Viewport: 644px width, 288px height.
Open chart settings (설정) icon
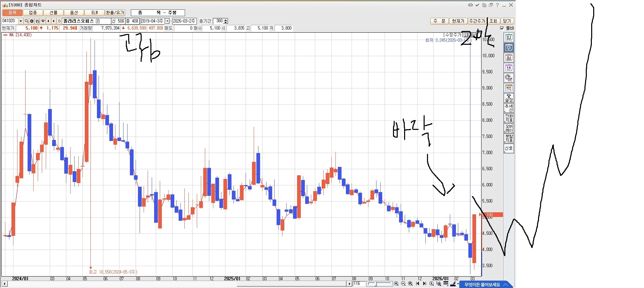coord(508,98)
